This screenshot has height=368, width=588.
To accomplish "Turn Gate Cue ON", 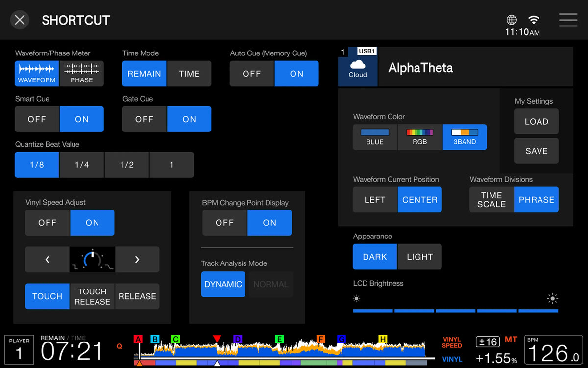I will click(x=189, y=119).
